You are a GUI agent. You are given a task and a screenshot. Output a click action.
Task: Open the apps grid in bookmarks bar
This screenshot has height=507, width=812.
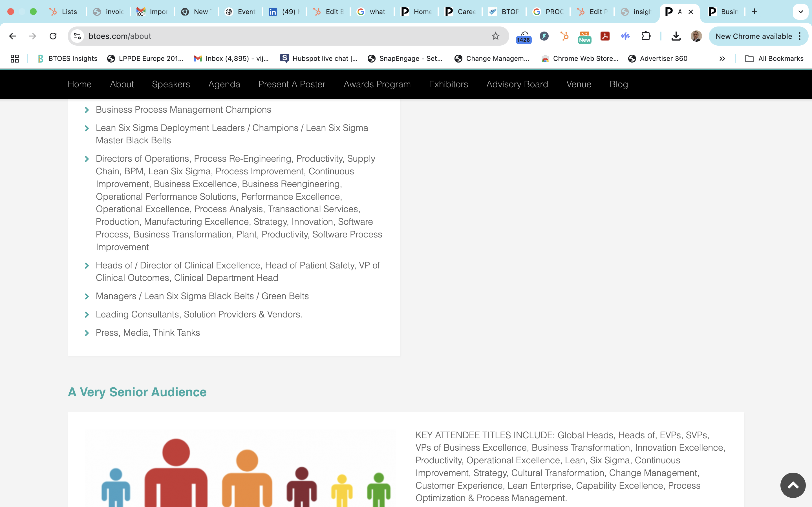click(x=14, y=58)
